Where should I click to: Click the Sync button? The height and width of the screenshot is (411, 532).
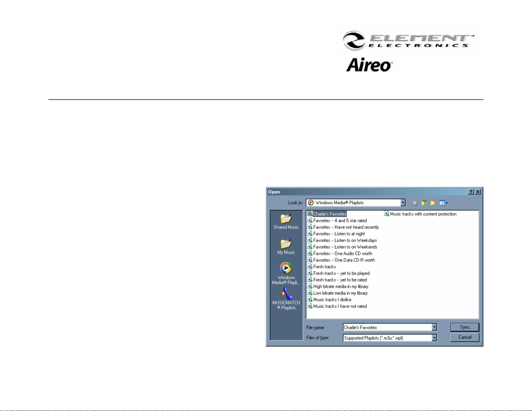(x=465, y=327)
